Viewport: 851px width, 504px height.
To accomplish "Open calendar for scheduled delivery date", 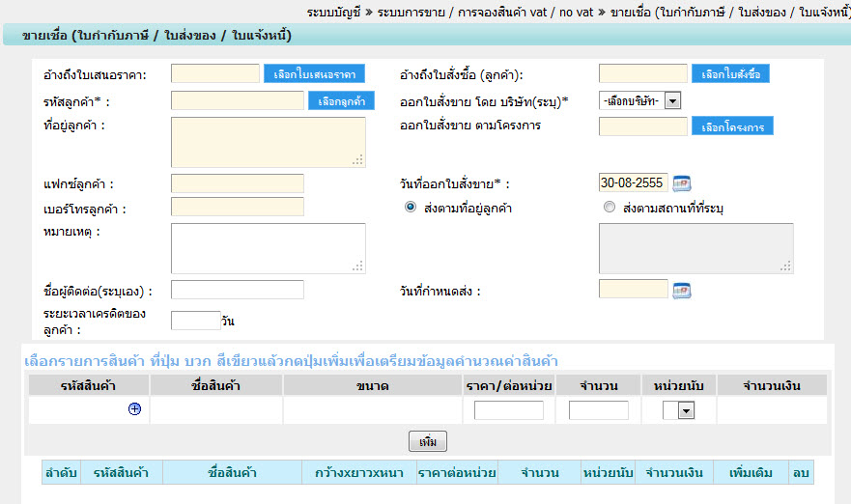I will [682, 291].
